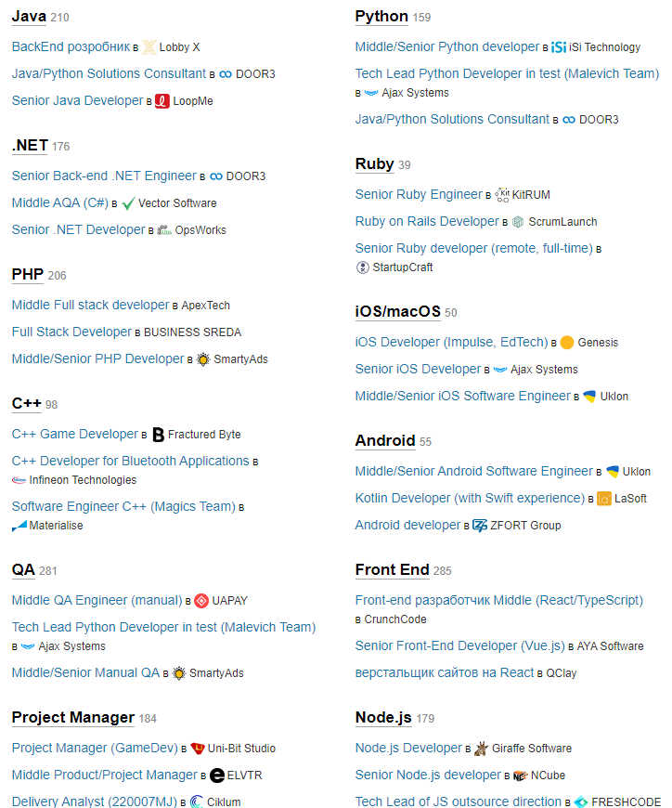The image size is (672, 808).
Task: Click the UAPAY red logo icon
Action: (201, 601)
